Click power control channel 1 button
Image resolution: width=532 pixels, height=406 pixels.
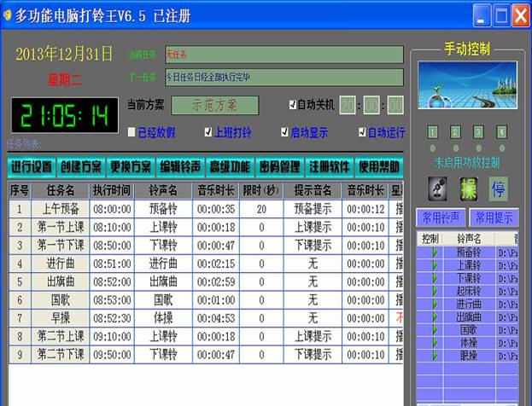click(433, 132)
